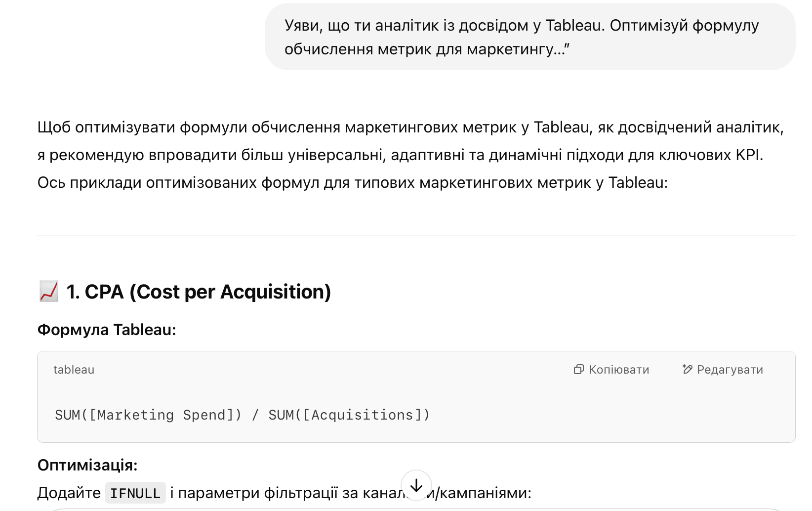812x511 pixels.
Task: Click the "Оптимізація:" bold label
Action: click(x=87, y=465)
